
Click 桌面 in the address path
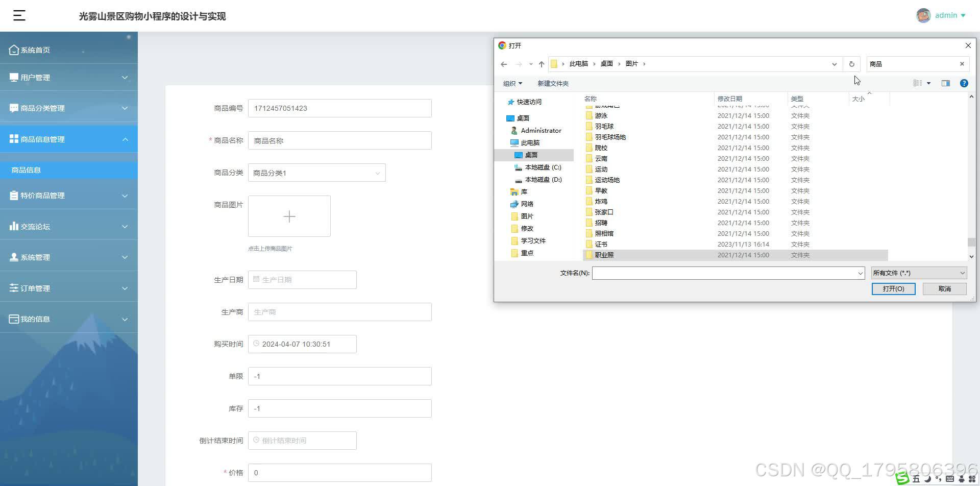pos(606,64)
